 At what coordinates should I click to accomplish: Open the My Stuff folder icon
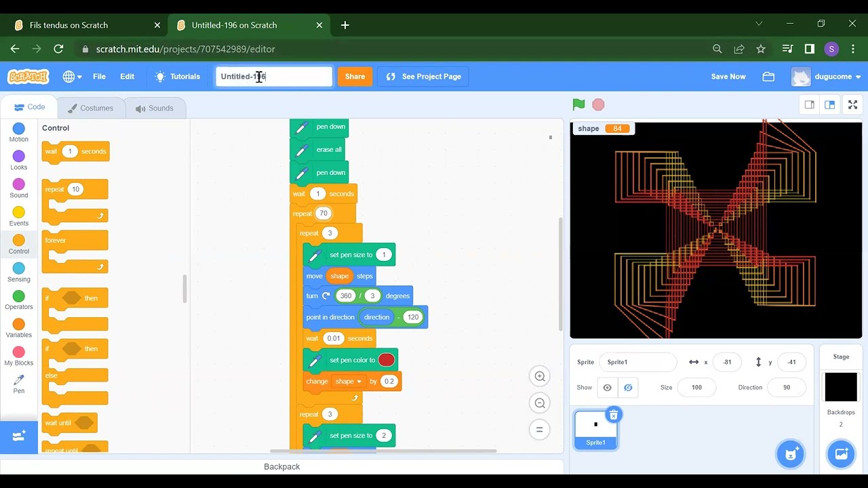pyautogui.click(x=768, y=77)
